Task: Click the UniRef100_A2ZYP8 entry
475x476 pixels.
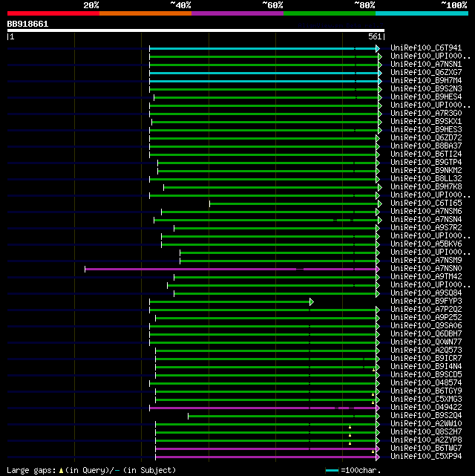Action: click(426, 440)
